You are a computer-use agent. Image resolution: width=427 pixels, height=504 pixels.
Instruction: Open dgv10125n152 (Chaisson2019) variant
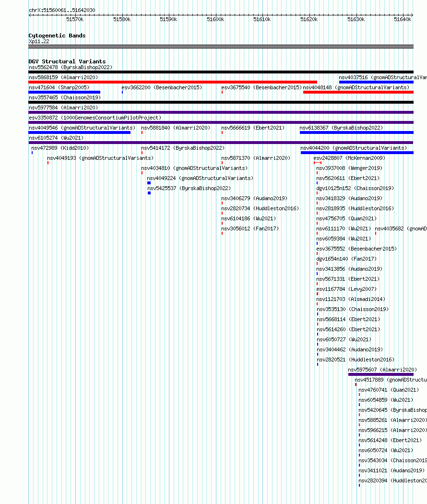pyautogui.click(x=355, y=188)
